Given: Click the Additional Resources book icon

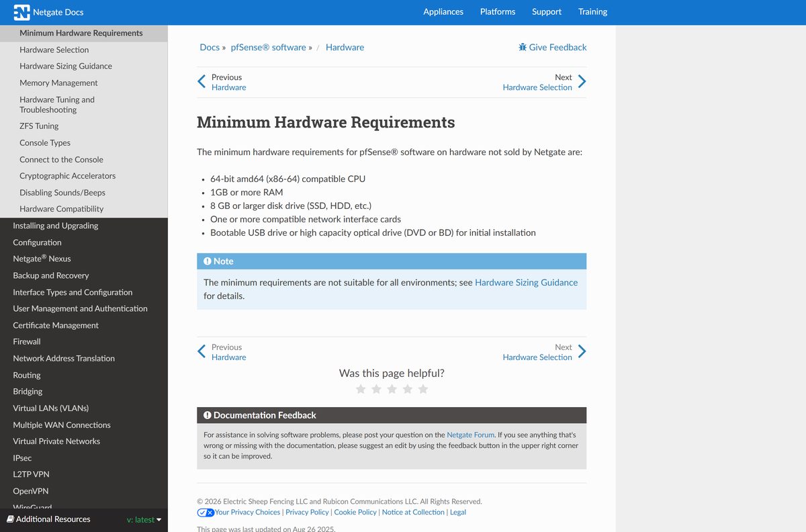Looking at the screenshot, I should tap(10, 519).
